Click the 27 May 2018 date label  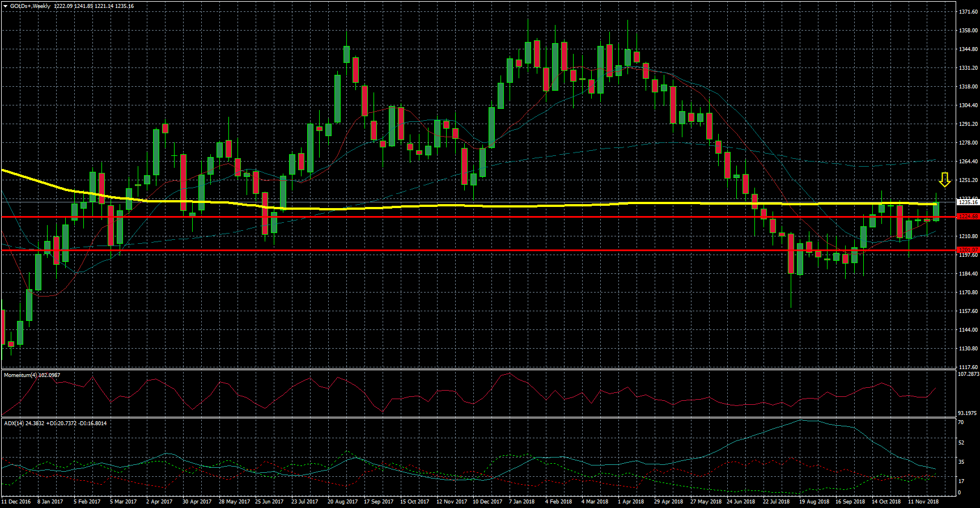pos(706,502)
